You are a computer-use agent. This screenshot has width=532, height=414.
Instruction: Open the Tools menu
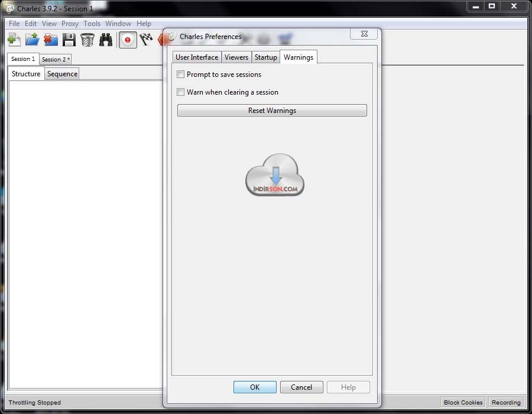click(92, 24)
